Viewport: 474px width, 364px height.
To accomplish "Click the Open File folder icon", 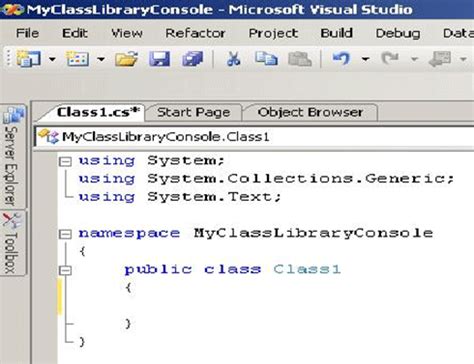I will pos(126,59).
